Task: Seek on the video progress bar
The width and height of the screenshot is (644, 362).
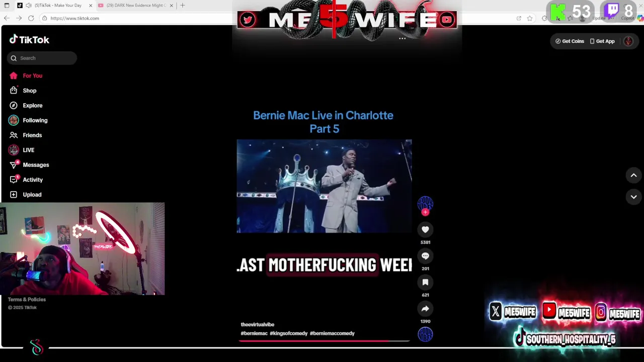Action: point(324,340)
